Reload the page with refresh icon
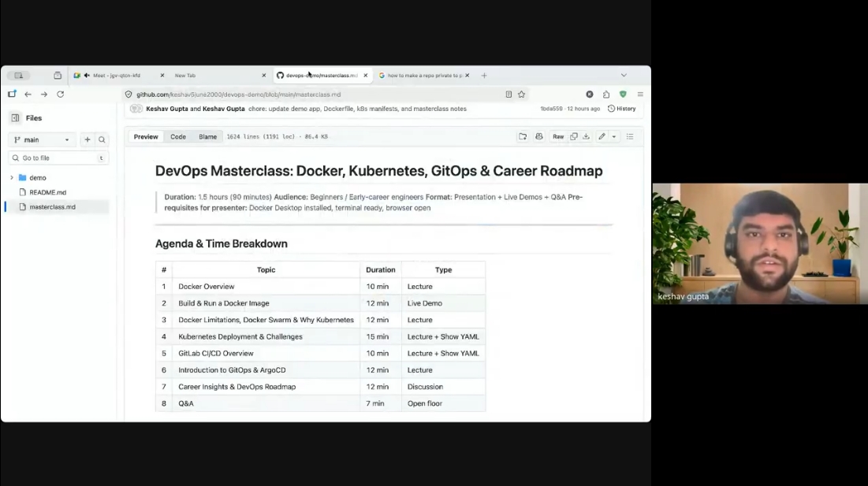 click(60, 93)
